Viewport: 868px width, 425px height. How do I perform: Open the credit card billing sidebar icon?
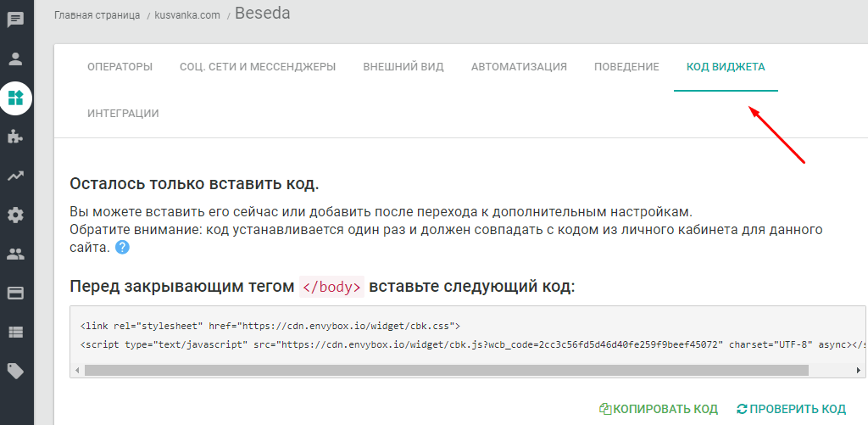tap(15, 293)
